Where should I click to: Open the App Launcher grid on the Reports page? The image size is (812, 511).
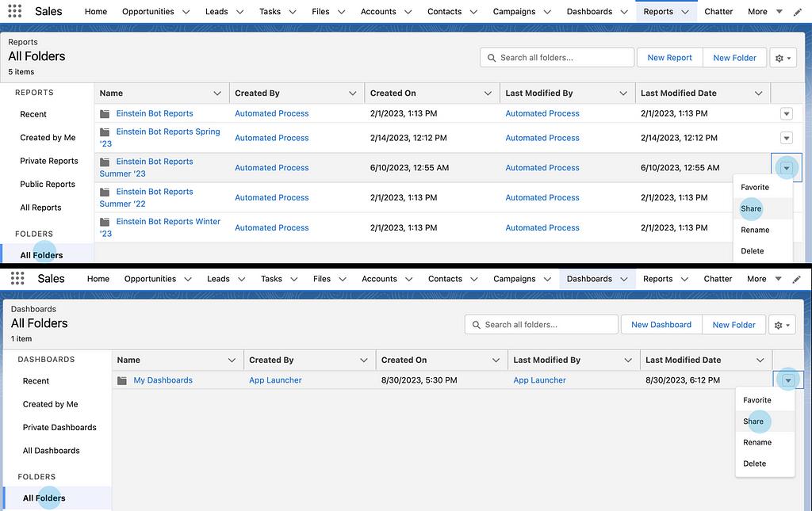(16, 12)
